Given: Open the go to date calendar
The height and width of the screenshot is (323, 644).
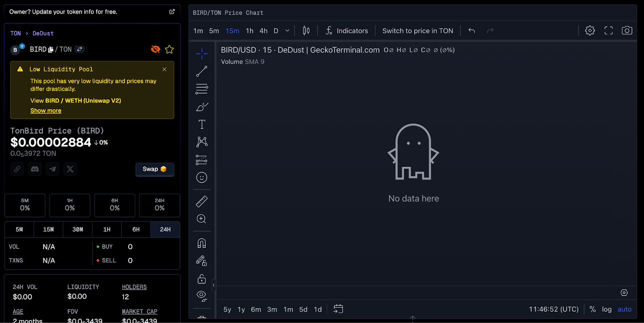Looking at the screenshot, I should pyautogui.click(x=339, y=309).
